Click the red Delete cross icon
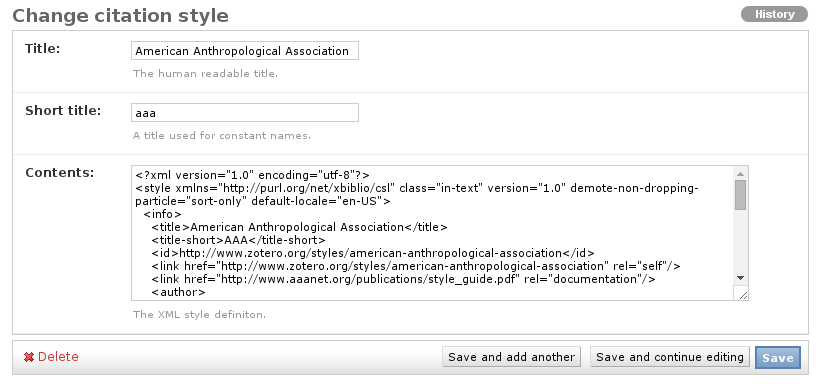 pos(29,357)
